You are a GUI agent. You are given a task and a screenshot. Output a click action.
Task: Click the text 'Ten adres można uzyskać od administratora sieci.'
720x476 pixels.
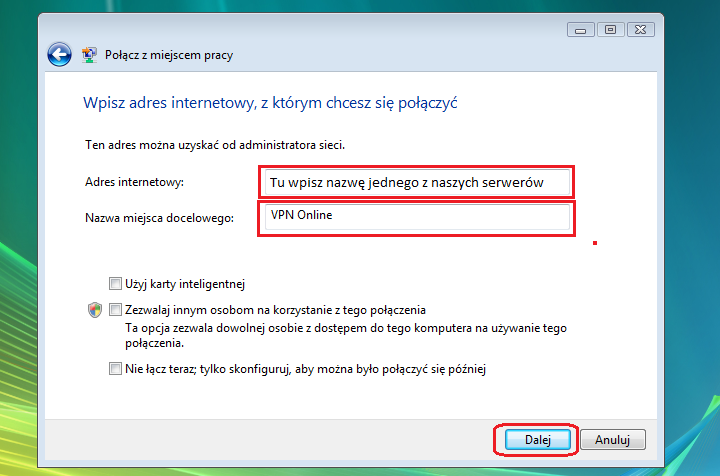[x=215, y=145]
